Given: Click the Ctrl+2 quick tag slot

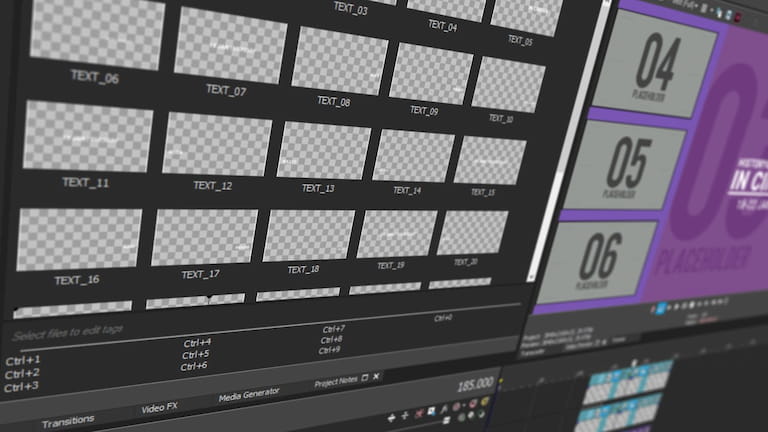Looking at the screenshot, I should (x=22, y=374).
